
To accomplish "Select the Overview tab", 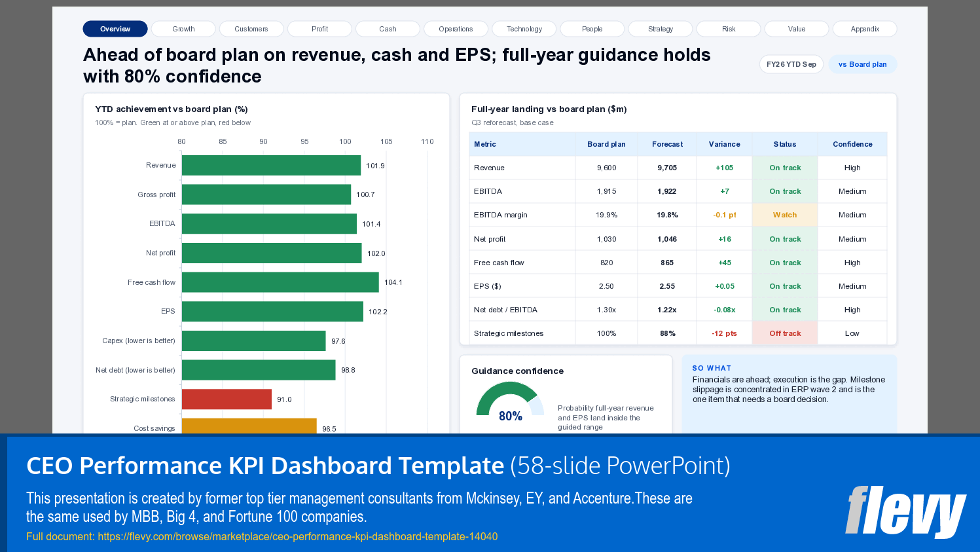I will (115, 29).
